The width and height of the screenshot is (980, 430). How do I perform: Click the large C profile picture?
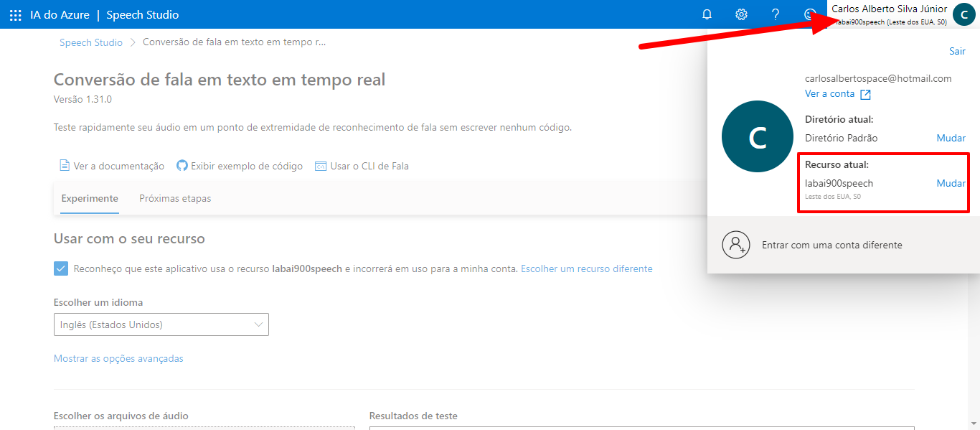click(x=757, y=136)
